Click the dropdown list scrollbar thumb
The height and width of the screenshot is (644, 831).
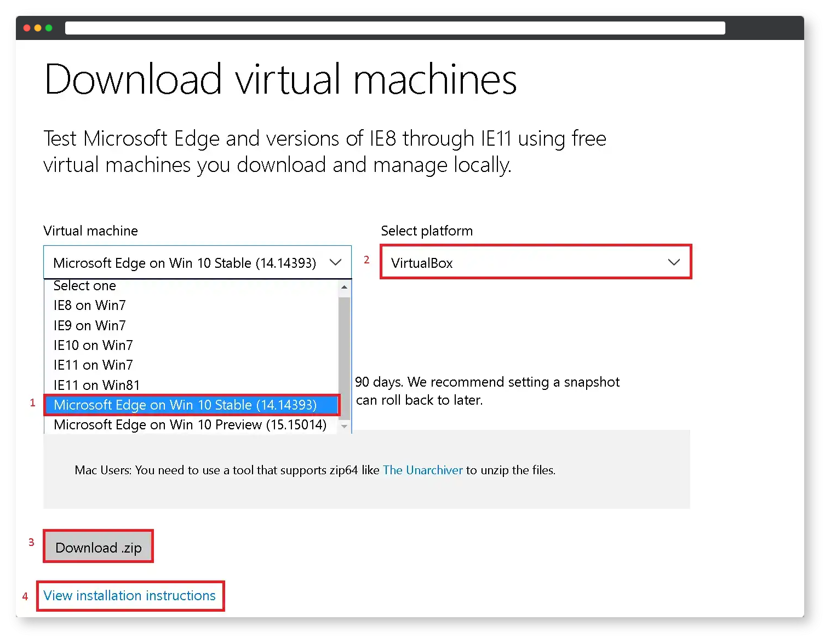pos(344,358)
